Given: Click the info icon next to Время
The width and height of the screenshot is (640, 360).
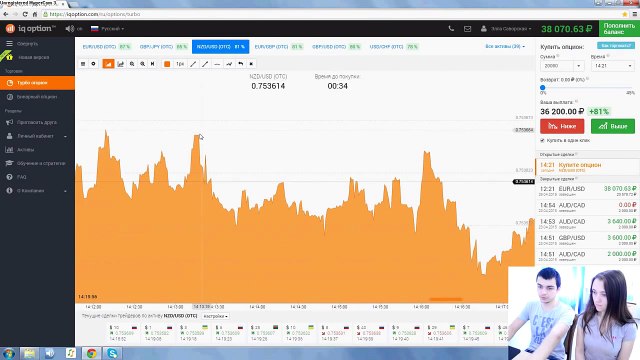Looking at the screenshot, I should click(x=608, y=56).
